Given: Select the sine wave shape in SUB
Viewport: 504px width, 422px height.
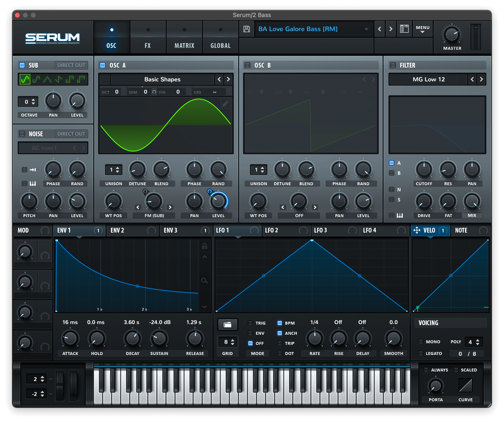Looking at the screenshot, I should coord(25,79).
